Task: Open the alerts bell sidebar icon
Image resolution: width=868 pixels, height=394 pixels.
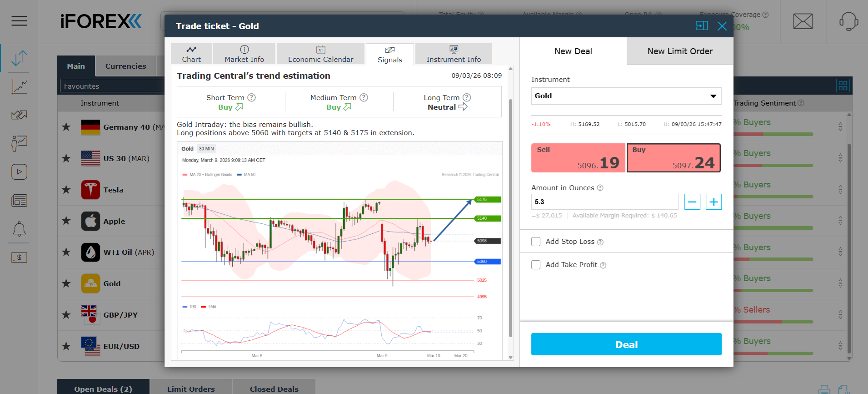Action: point(19,229)
